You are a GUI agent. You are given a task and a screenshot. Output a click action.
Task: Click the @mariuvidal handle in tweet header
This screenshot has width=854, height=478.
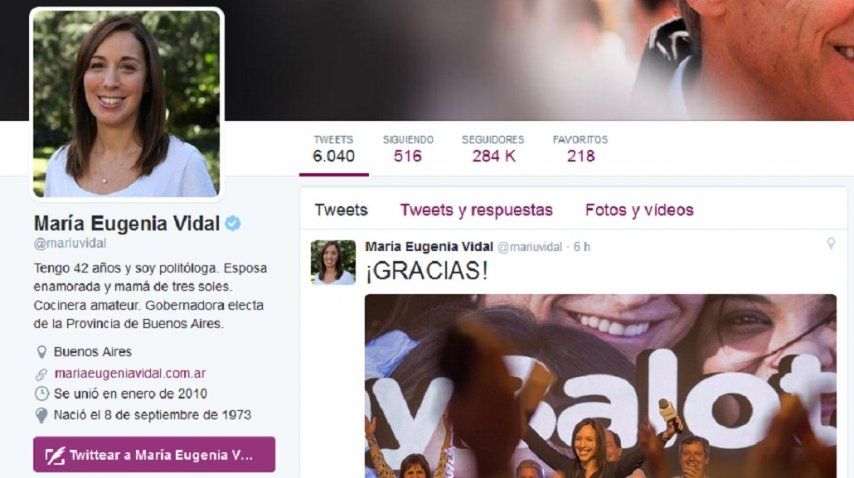(x=529, y=247)
